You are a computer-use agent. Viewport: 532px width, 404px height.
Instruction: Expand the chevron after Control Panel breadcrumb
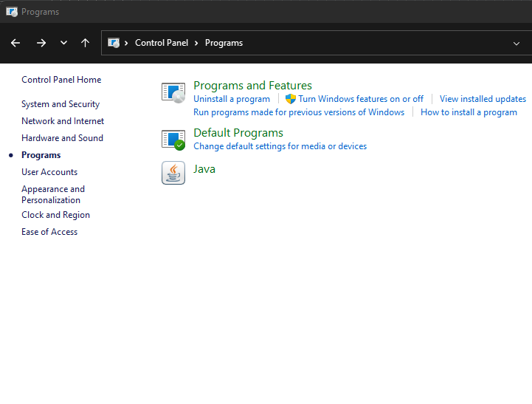(197, 43)
